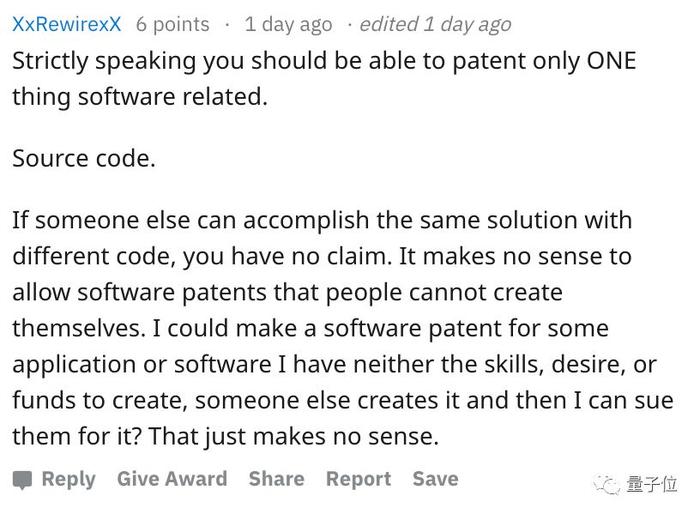The width and height of the screenshot is (700, 515).
Task: Click the WeChat logo watermark icon
Action: [x=606, y=484]
